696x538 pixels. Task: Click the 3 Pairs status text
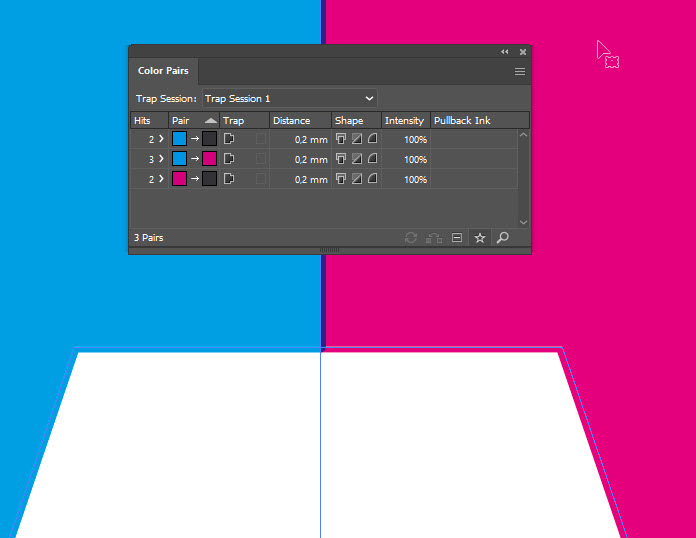(149, 238)
